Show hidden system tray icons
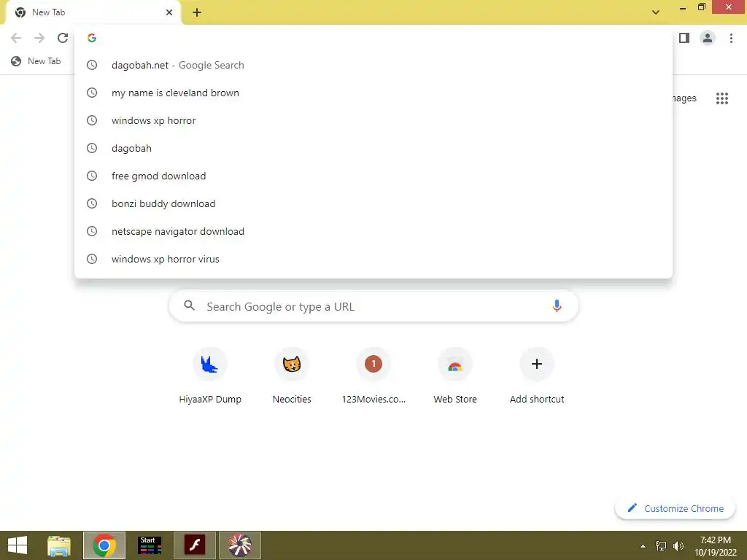This screenshot has height=560, width=747. tap(643, 546)
